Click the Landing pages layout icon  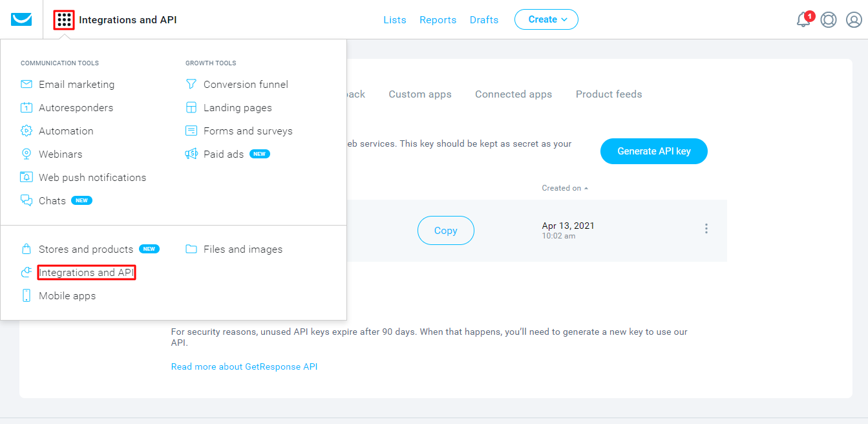click(191, 108)
